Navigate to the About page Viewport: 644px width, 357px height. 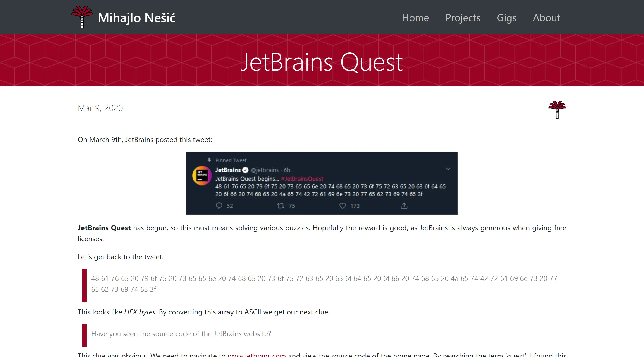tap(546, 18)
